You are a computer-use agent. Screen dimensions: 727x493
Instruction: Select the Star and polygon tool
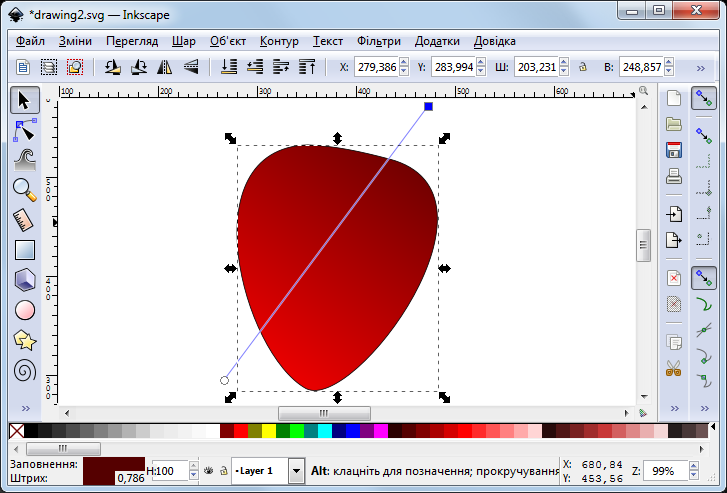click(25, 340)
